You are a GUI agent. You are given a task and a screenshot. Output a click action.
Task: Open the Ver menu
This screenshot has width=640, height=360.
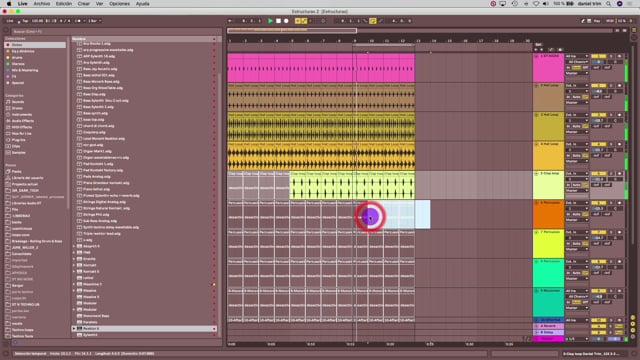pos(99,4)
